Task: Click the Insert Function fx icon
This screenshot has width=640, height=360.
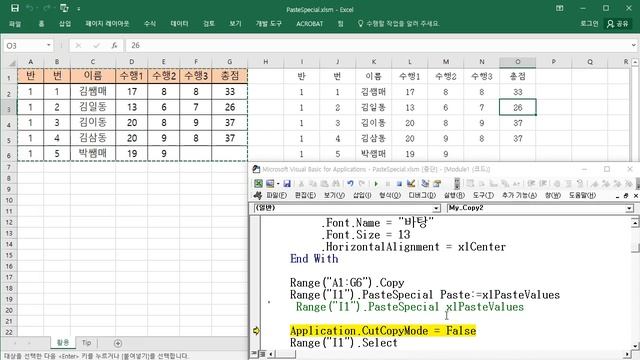Action: [x=115, y=45]
